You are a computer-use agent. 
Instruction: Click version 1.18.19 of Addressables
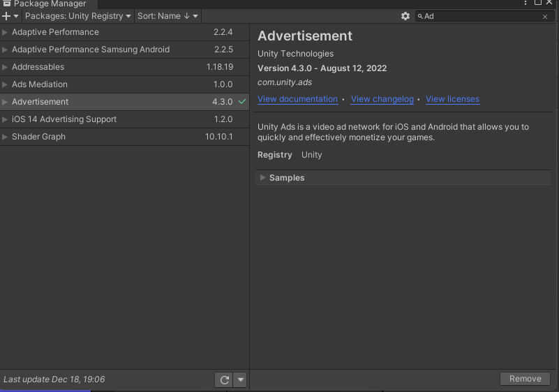220,67
